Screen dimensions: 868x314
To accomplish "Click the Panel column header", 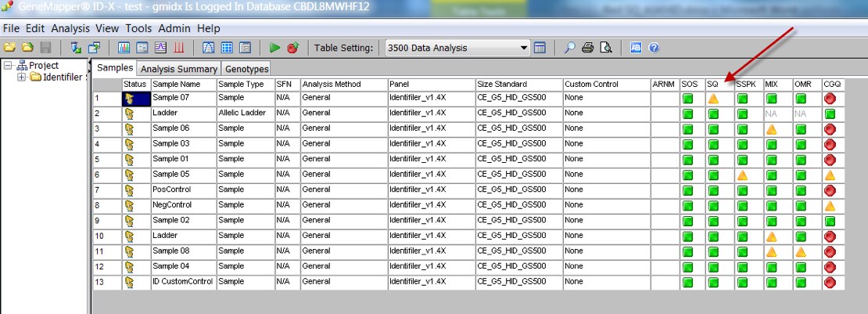I will [431, 85].
